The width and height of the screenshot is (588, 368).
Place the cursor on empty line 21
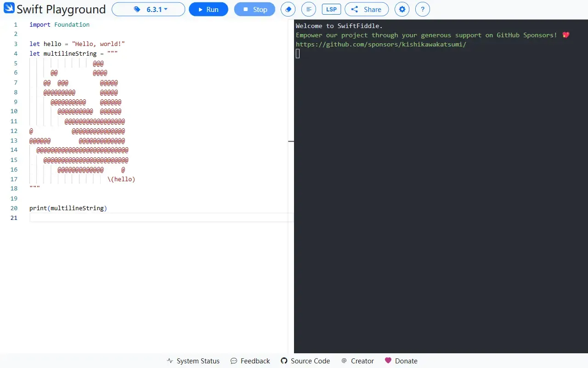pos(161,218)
